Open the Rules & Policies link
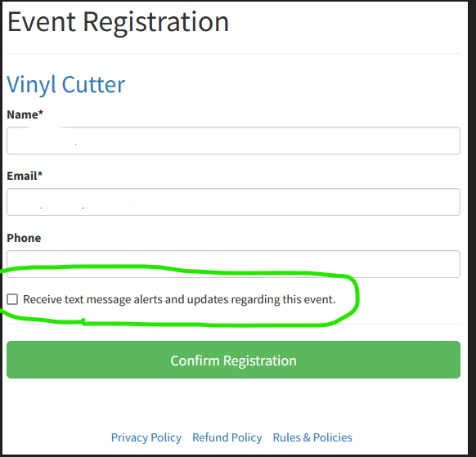This screenshot has height=457, width=476. pyautogui.click(x=312, y=437)
